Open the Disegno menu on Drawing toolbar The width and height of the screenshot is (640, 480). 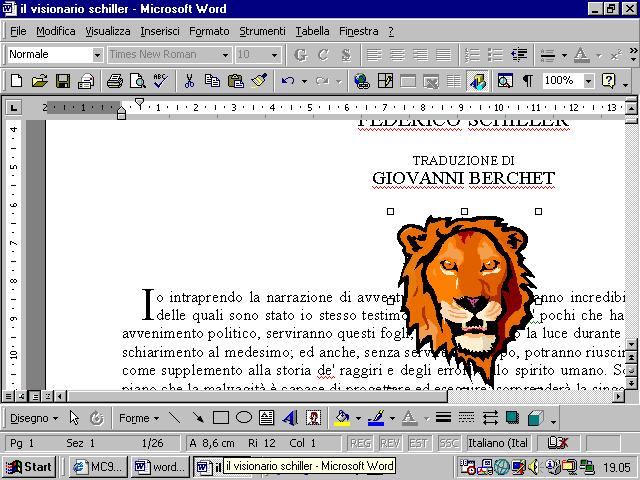pyautogui.click(x=33, y=418)
